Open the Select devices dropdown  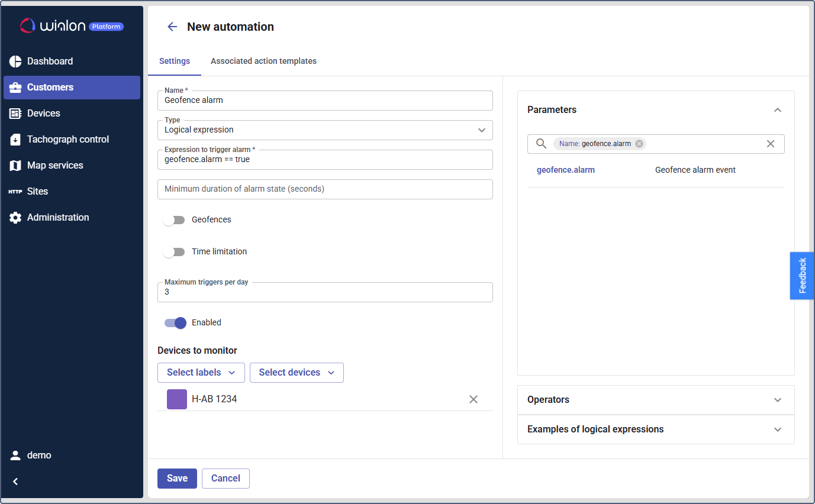tap(297, 373)
